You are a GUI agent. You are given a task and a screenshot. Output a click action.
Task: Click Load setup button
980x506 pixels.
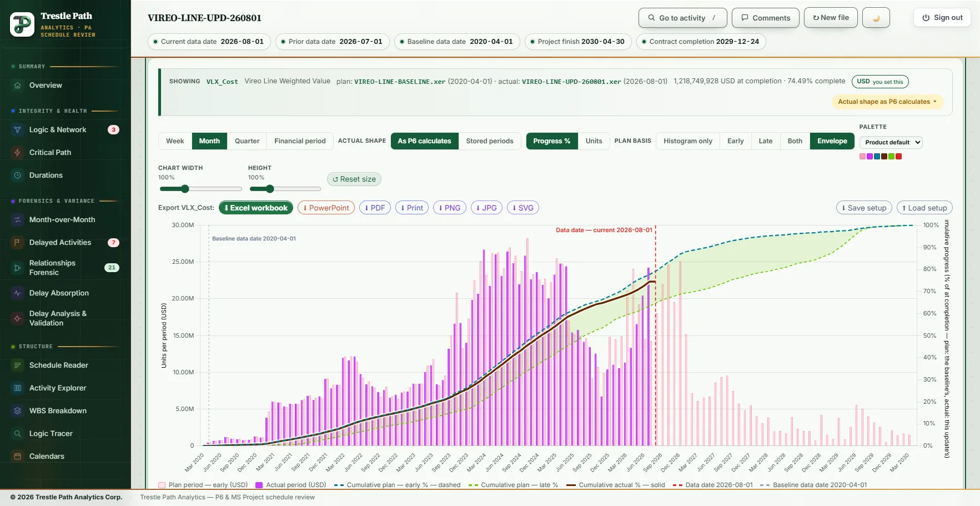tap(924, 208)
